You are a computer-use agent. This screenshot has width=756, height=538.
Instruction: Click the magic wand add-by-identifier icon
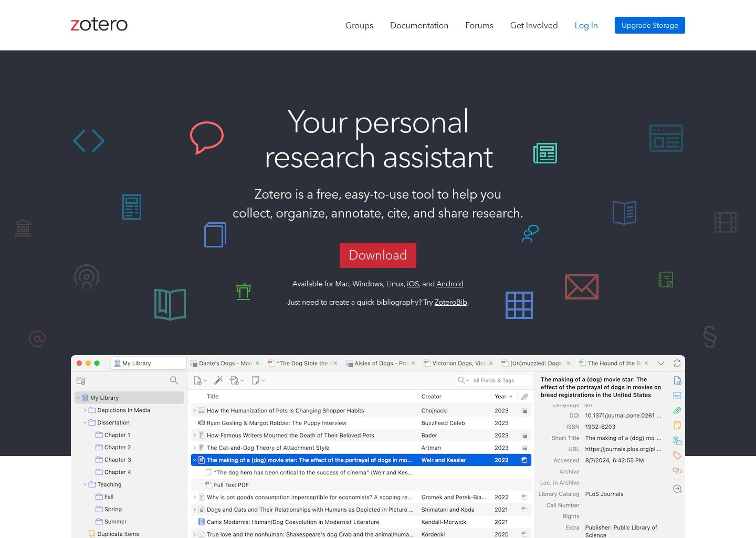[x=219, y=380]
